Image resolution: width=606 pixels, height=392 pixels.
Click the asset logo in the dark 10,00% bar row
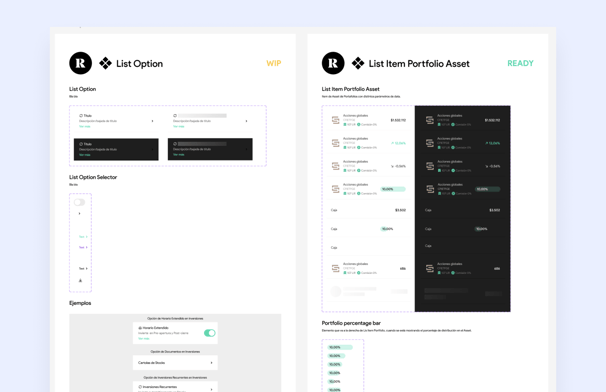click(x=430, y=189)
